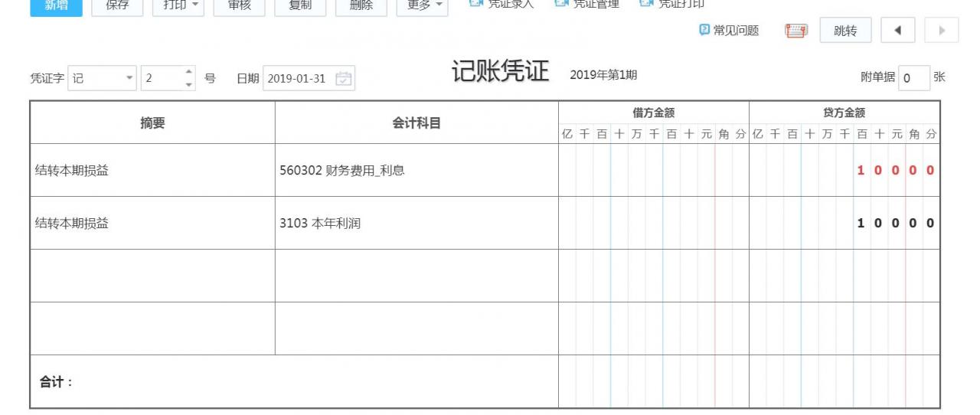Select second row summary 结转本期损益
This screenshot has height=415, width=980.
tap(152, 223)
